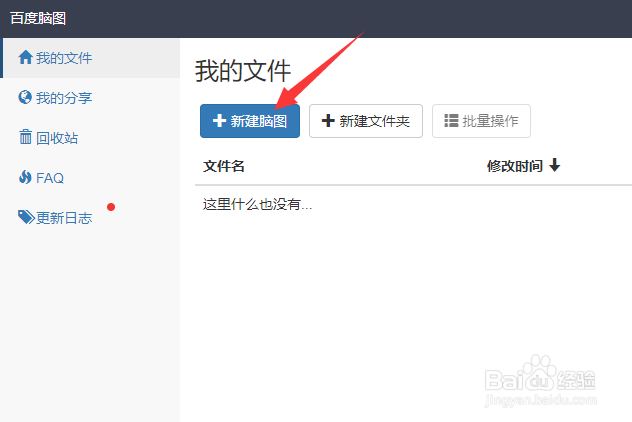Click the 我的文件 page heading

[x=243, y=71]
